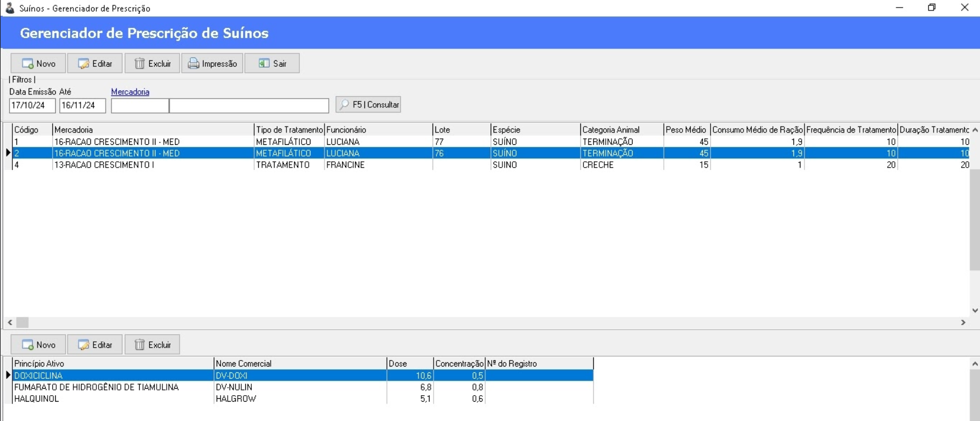Image resolution: width=980 pixels, height=421 pixels.
Task: Restore down the Suínos window
Action: pyautogui.click(x=932, y=8)
